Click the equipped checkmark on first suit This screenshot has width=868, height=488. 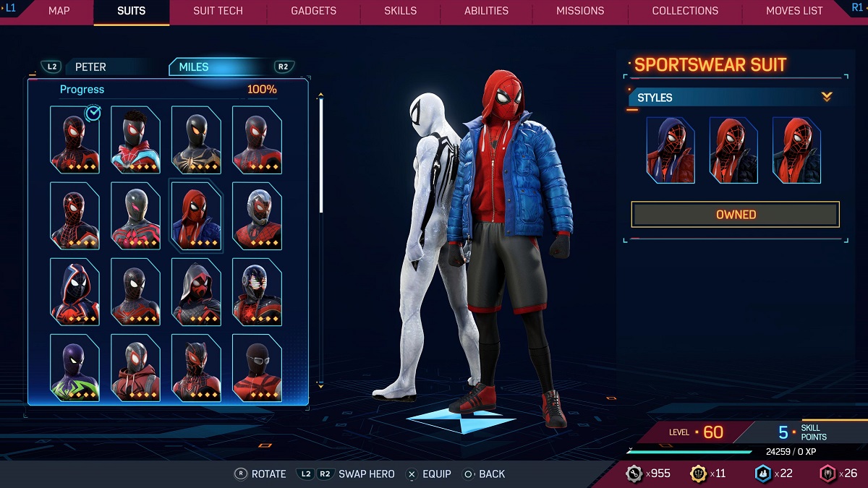(93, 113)
